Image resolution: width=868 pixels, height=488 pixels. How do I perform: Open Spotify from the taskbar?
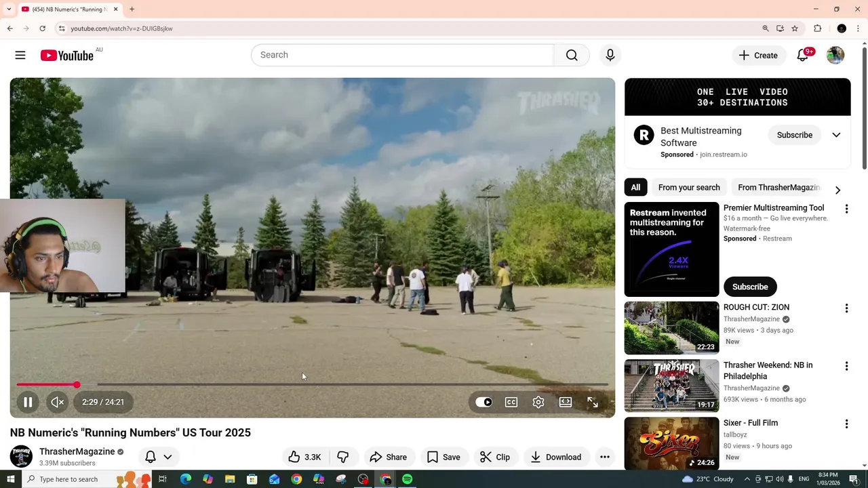(408, 479)
